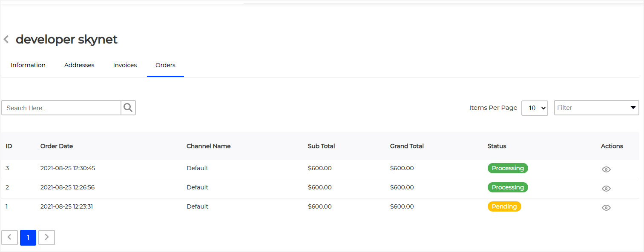
Task: Click Processing badge on order 3
Action: click(508, 168)
